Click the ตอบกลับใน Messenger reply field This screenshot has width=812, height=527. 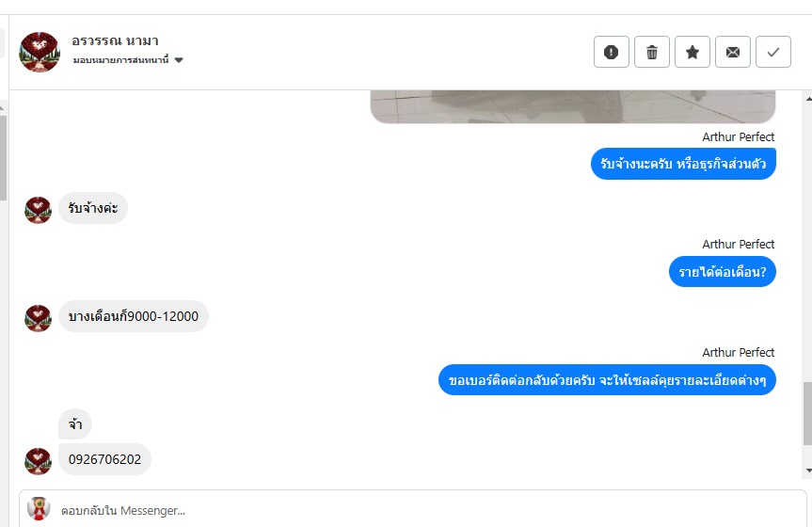pyautogui.click(x=413, y=510)
